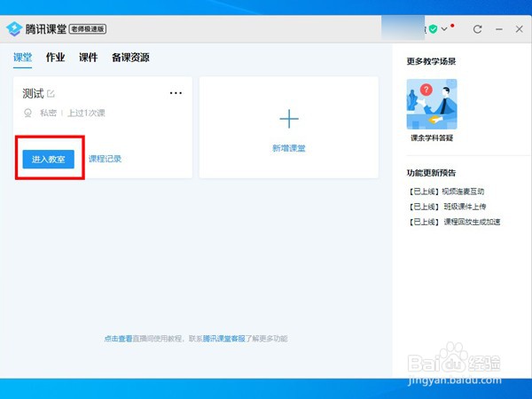Close the Tencent Classroom window

tap(519, 29)
